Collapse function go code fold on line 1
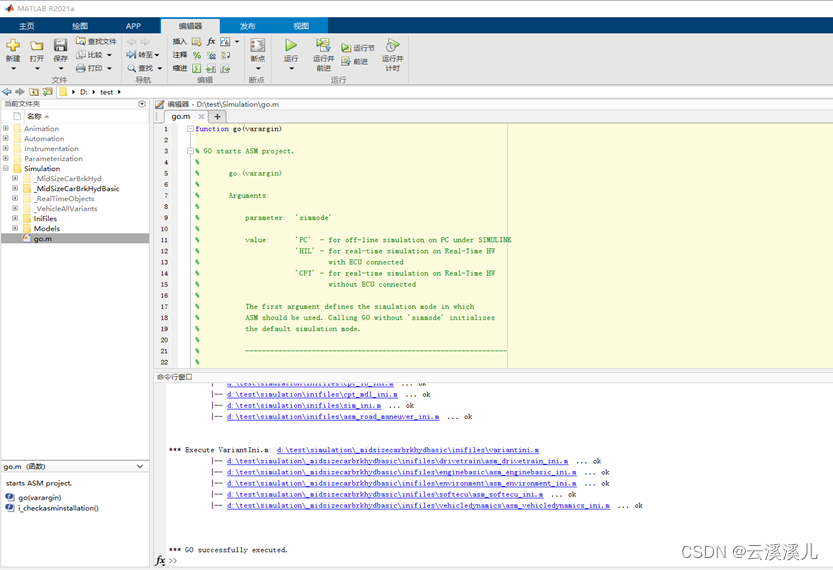The width and height of the screenshot is (833, 570). (190, 129)
